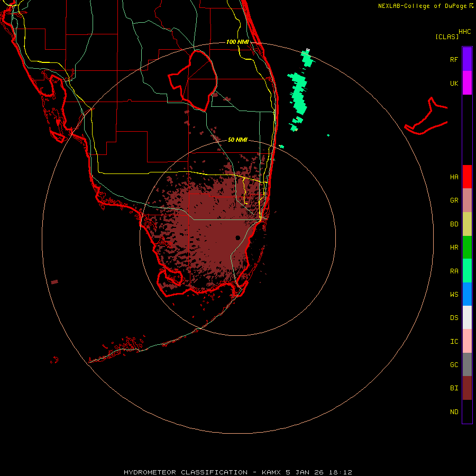Click the red Lake Okeechobee outline
This screenshot has height=476, width=476.
(x=193, y=80)
